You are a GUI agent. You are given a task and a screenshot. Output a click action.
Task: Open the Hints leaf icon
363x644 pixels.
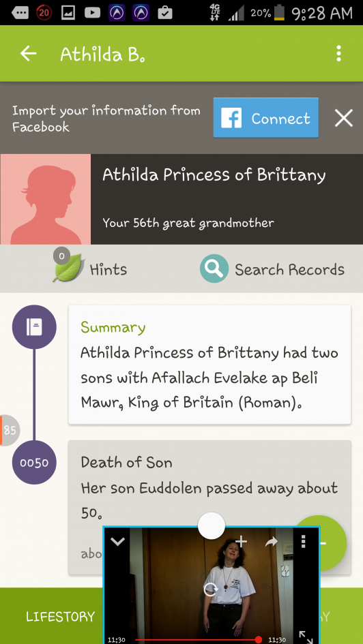click(x=68, y=267)
